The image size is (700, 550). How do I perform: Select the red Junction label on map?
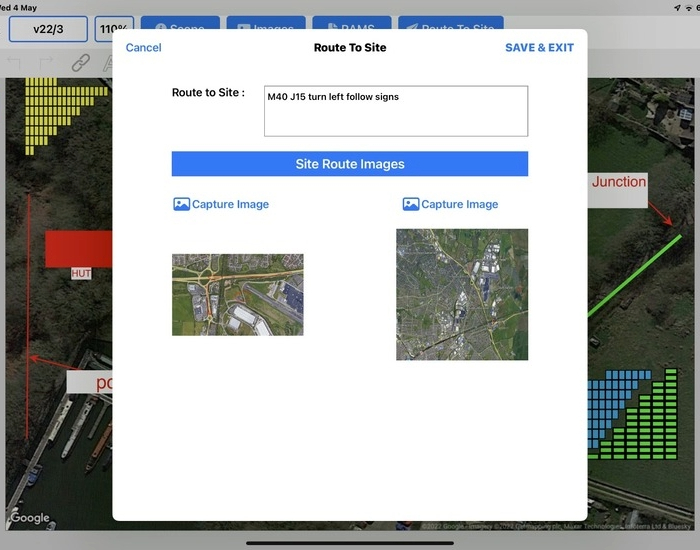pos(618,190)
